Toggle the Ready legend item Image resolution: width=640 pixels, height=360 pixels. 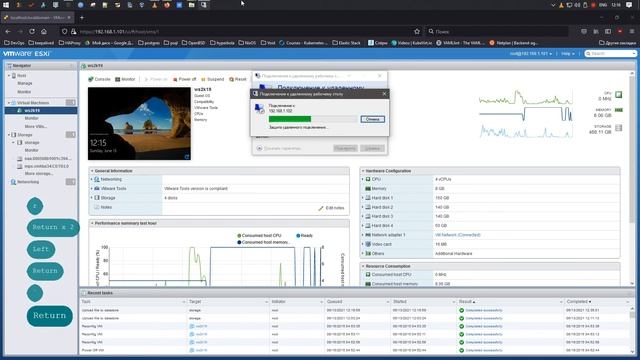click(304, 236)
